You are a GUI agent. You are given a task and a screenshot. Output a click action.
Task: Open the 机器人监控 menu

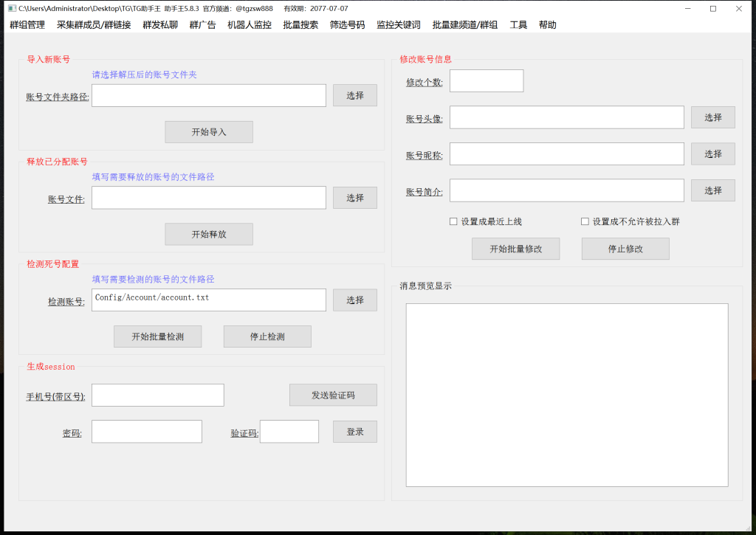click(250, 25)
